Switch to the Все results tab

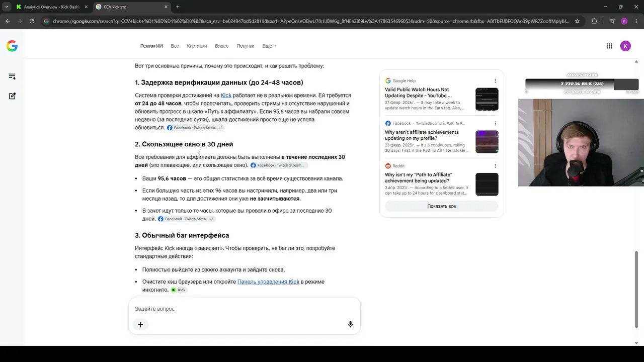(175, 46)
